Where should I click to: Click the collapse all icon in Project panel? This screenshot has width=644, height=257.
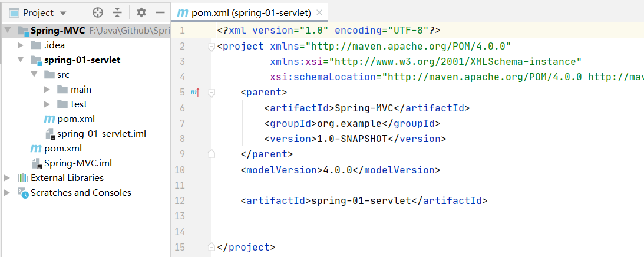click(117, 12)
